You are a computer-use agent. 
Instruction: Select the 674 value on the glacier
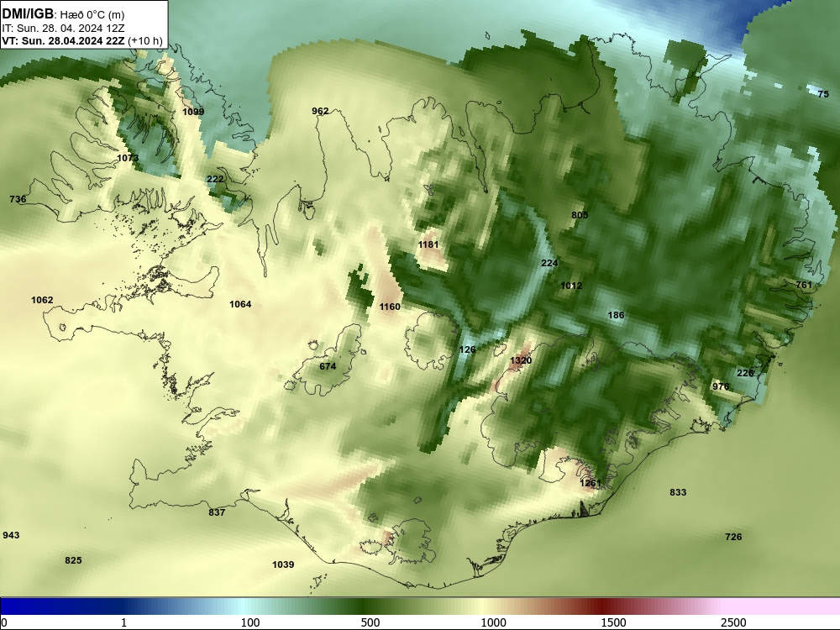click(328, 366)
